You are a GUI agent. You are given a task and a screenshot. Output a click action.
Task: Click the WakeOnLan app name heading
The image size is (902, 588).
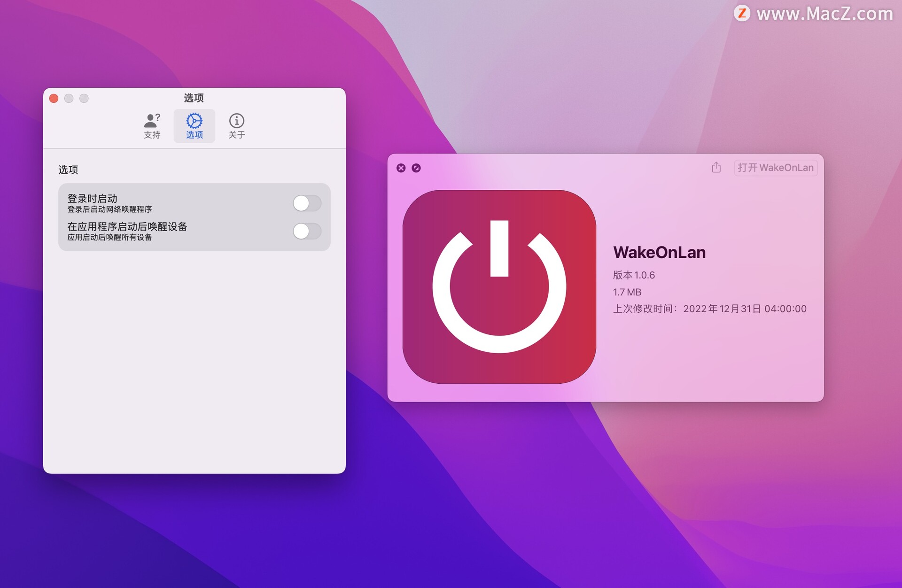tap(659, 252)
